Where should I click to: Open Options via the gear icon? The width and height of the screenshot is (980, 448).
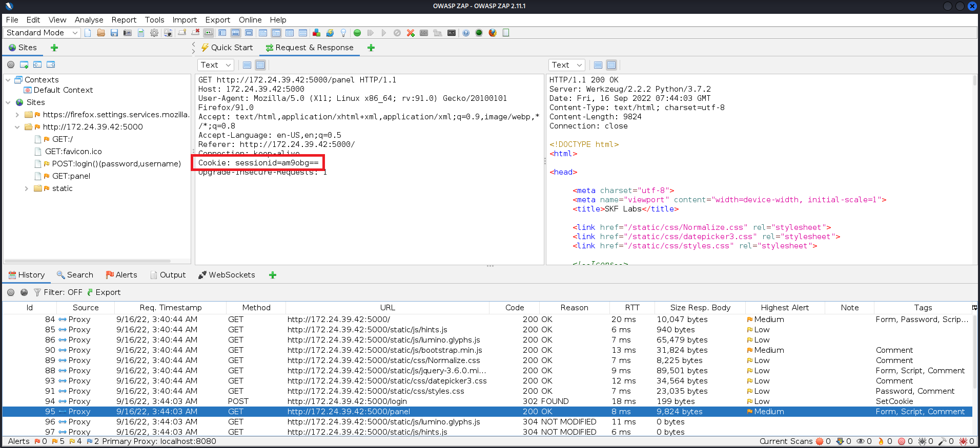coord(154,33)
